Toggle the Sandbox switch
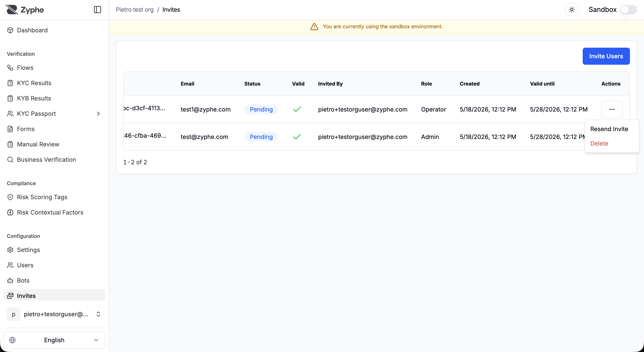The height and width of the screenshot is (352, 644). pyautogui.click(x=629, y=10)
